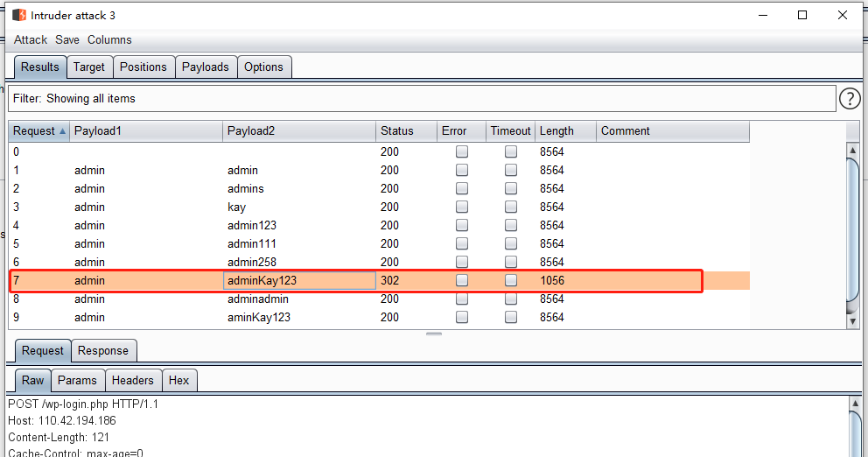Toggle Timeout checkbox for request 0

click(511, 151)
